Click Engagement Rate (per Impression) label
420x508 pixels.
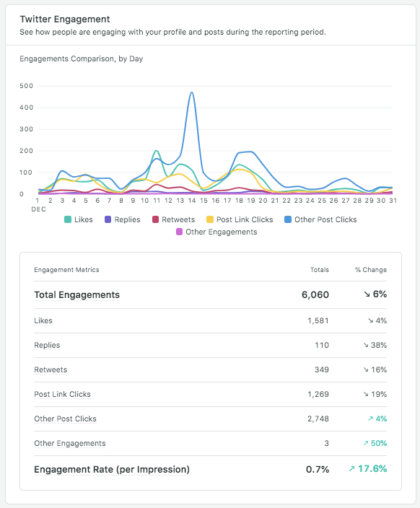[112, 470]
